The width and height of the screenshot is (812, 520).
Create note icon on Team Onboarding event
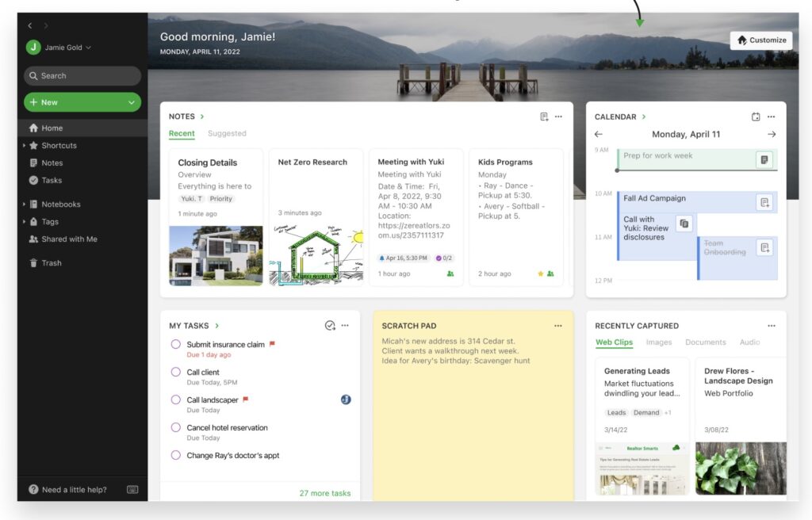764,247
